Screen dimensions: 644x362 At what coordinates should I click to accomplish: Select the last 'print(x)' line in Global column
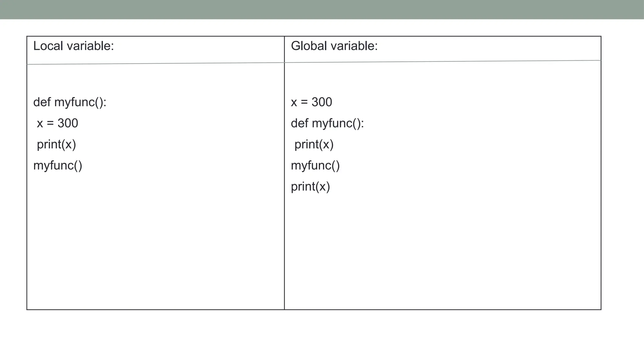tap(311, 187)
